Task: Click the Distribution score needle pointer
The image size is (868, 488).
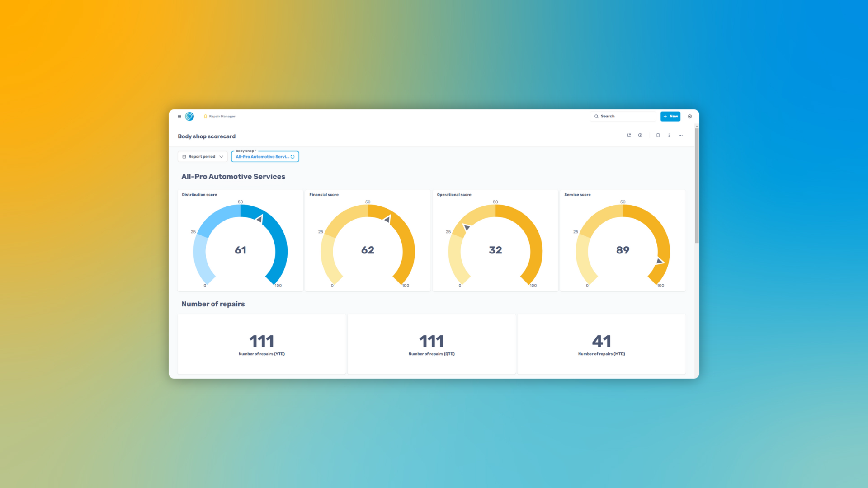Action: click(259, 219)
